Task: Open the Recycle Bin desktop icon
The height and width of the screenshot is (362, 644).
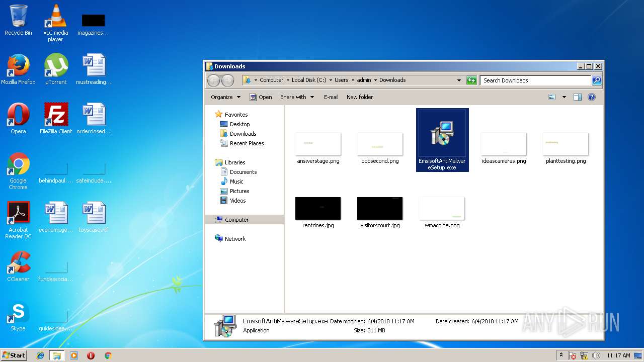Action: tap(18, 20)
